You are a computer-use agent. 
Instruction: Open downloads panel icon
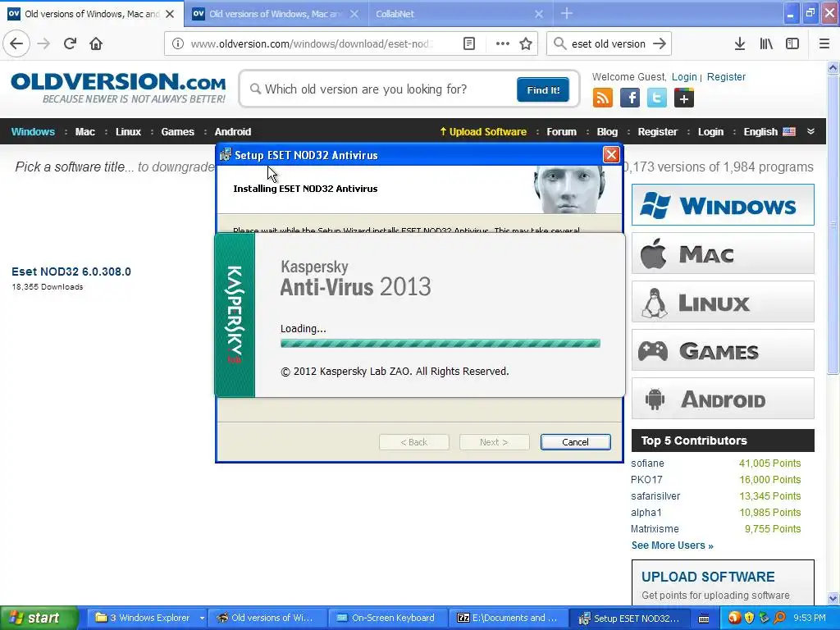pos(740,43)
